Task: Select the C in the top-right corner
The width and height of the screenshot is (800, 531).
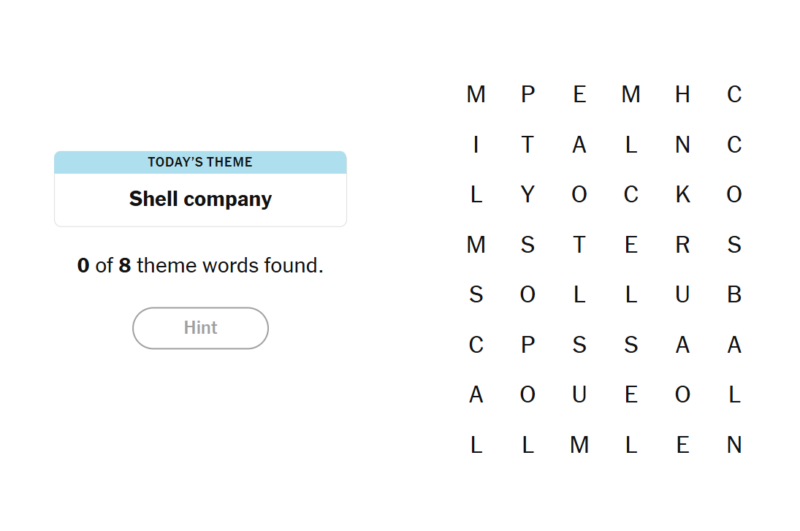Action: [x=734, y=95]
